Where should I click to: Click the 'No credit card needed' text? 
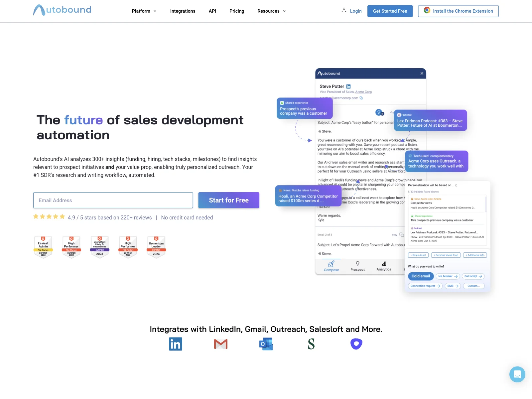tap(187, 217)
